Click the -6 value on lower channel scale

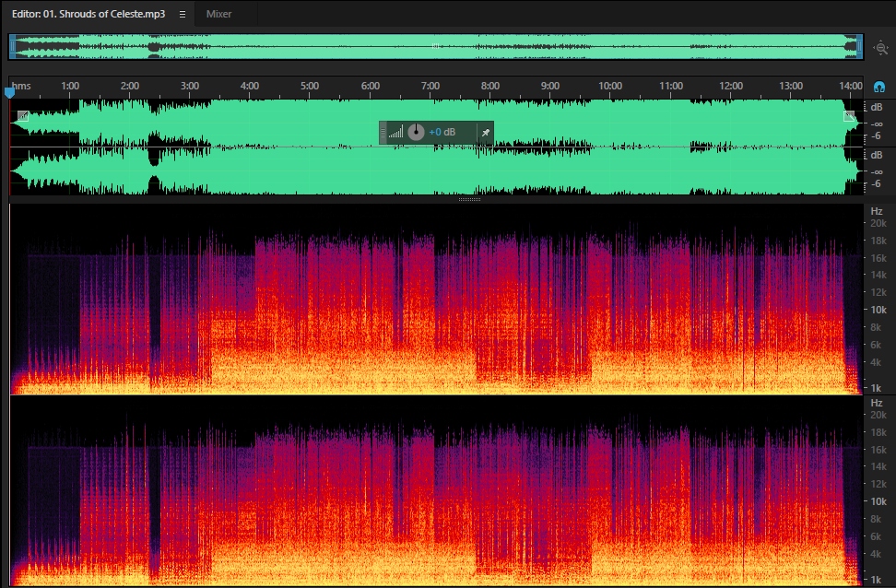tap(877, 184)
